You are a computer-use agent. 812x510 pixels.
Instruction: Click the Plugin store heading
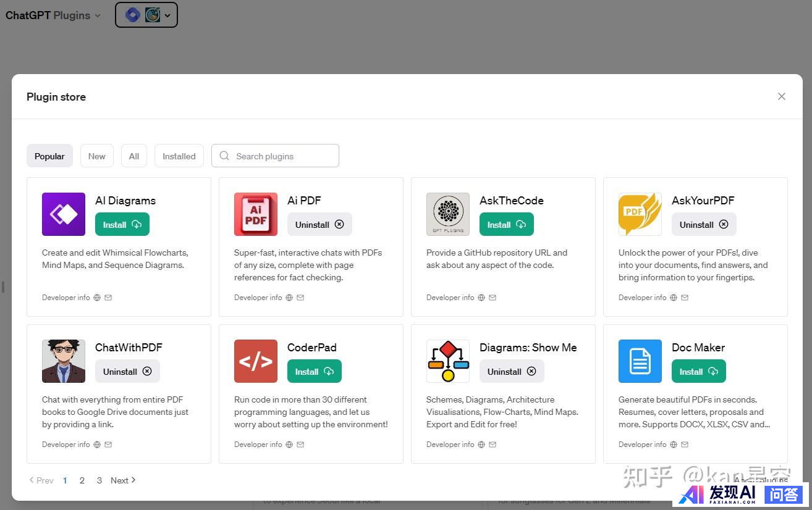(56, 97)
